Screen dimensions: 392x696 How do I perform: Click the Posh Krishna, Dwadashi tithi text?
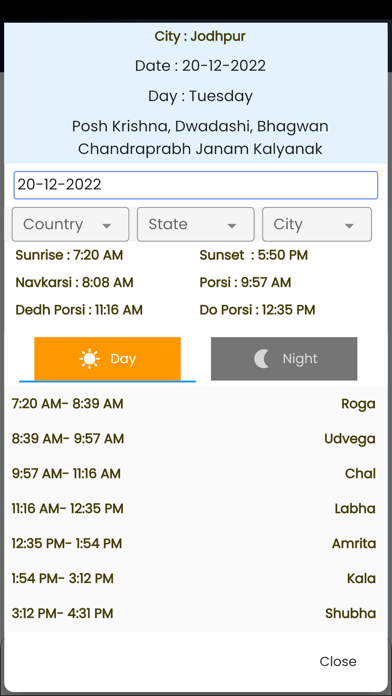pyautogui.click(x=200, y=138)
